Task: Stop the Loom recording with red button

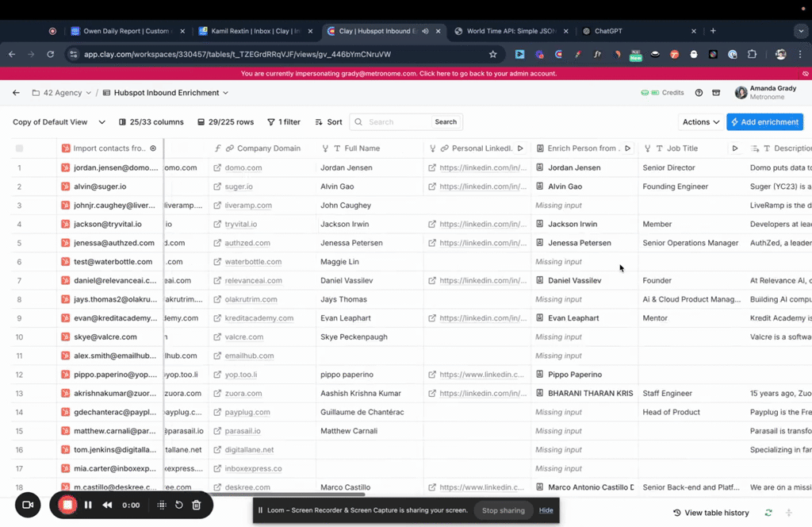Action: tap(67, 505)
